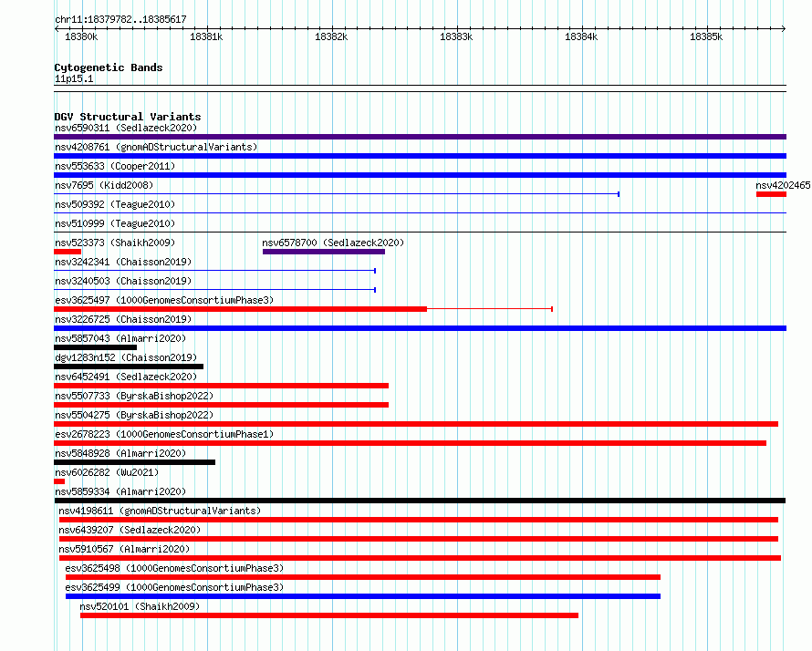
Task: Click the 18383k ruler tick label
Action: [x=456, y=36]
